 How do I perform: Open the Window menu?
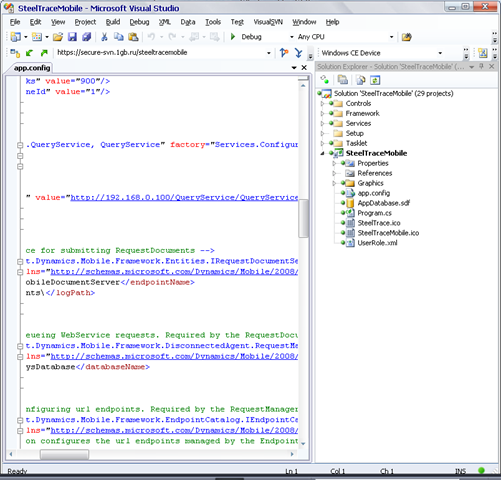304,22
